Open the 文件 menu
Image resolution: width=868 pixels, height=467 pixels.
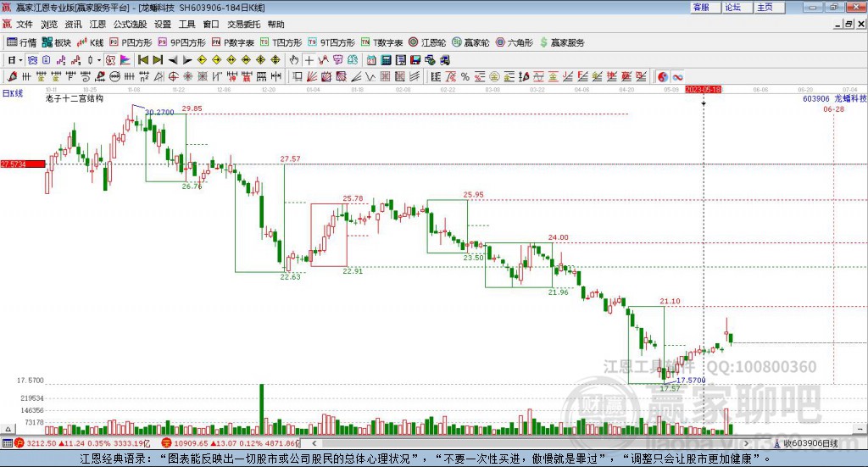(25, 25)
